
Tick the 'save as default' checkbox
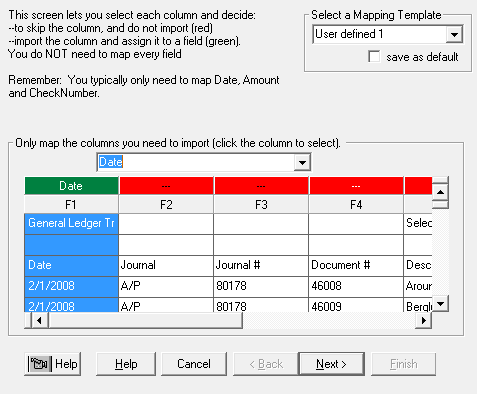tap(374, 56)
